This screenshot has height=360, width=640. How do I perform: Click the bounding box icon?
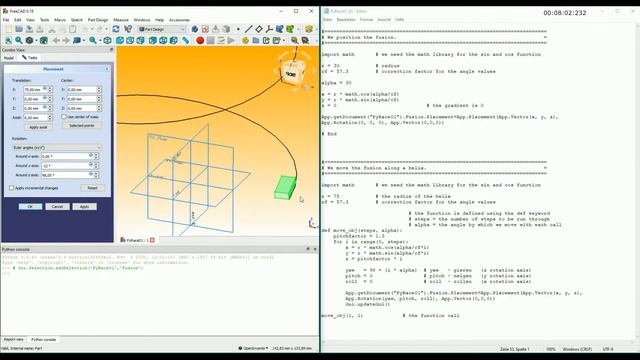click(44, 40)
